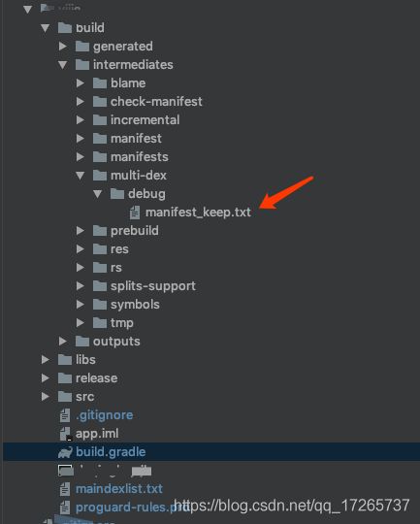Expand the splits-support folder arrow
The image size is (420, 524).
[x=81, y=285]
